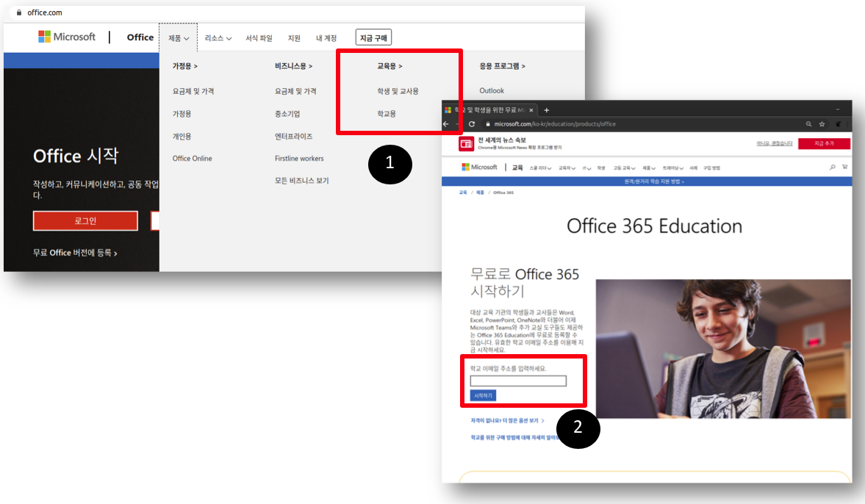This screenshot has width=865, height=504.
Task: Open 모든 비즈니스 보기 link
Action: click(x=302, y=181)
